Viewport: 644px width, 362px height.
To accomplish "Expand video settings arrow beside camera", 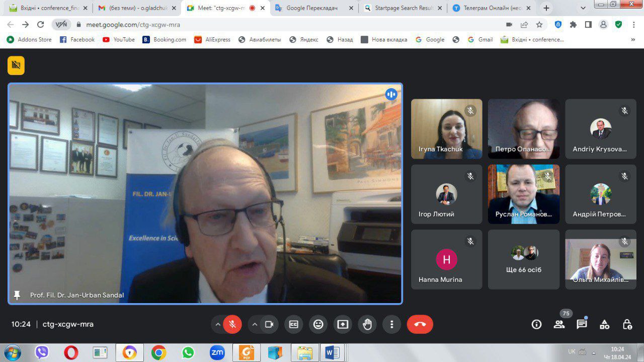I will 255,324.
